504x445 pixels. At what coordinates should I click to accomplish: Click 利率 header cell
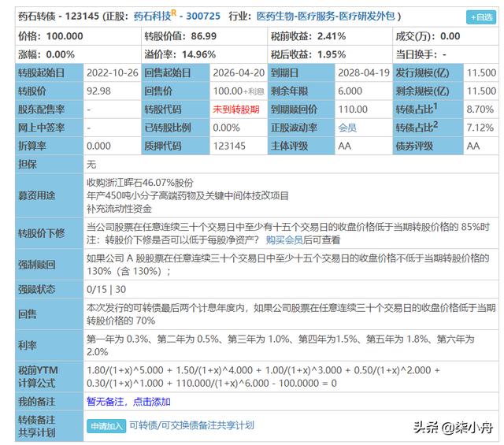[49, 345]
